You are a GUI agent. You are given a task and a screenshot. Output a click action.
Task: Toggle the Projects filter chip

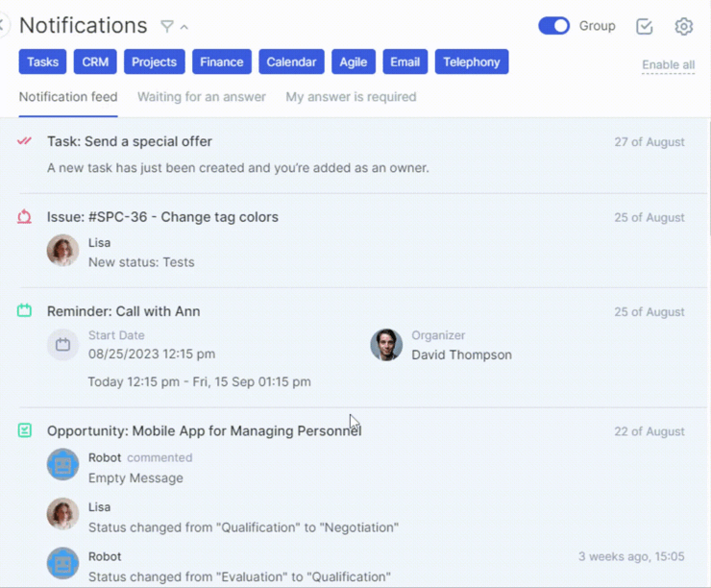click(x=154, y=61)
